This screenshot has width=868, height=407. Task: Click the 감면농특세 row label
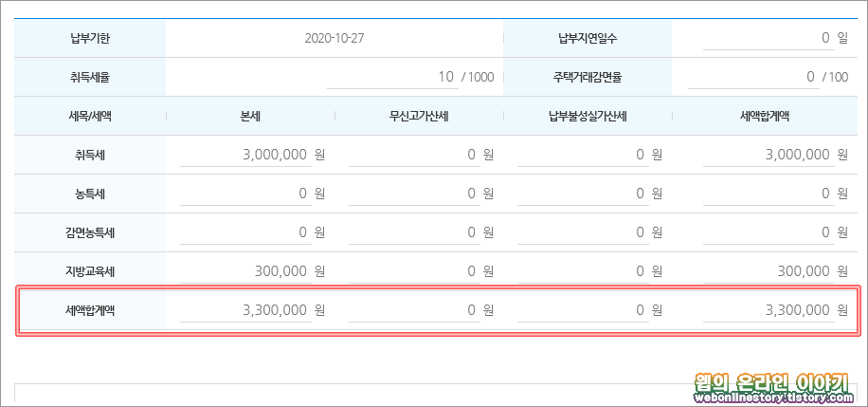[x=89, y=232]
